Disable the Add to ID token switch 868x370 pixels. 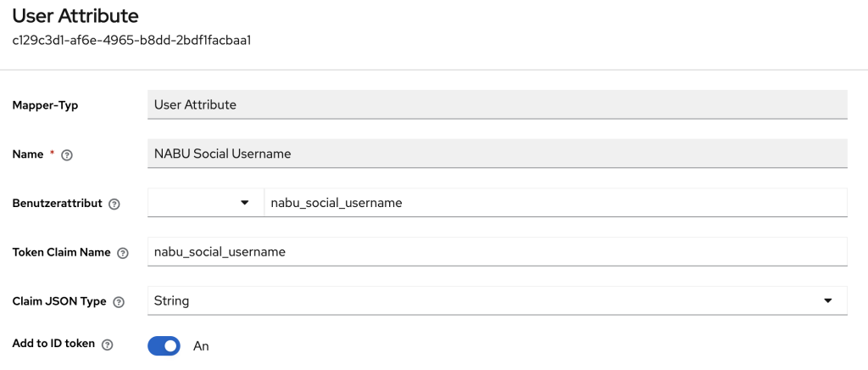click(164, 345)
